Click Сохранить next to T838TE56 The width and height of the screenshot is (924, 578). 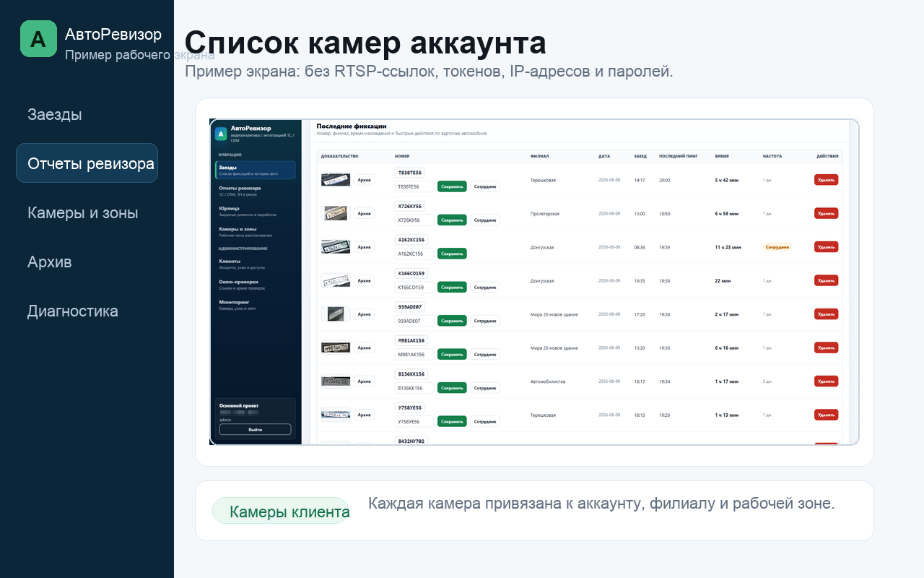452,186
